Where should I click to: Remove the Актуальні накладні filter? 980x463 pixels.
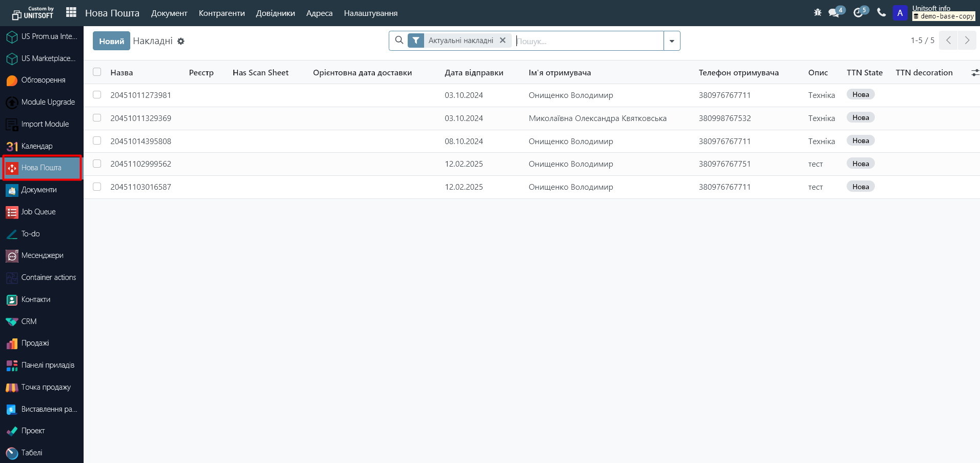503,41
